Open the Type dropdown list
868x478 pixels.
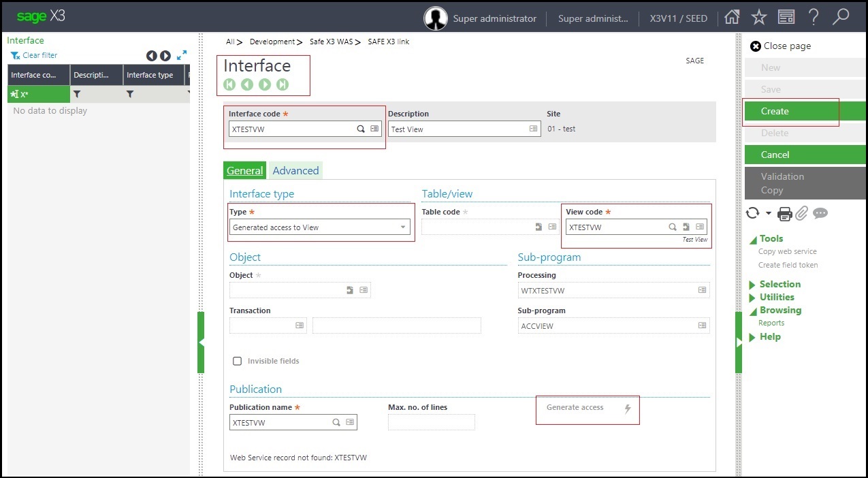tap(403, 227)
